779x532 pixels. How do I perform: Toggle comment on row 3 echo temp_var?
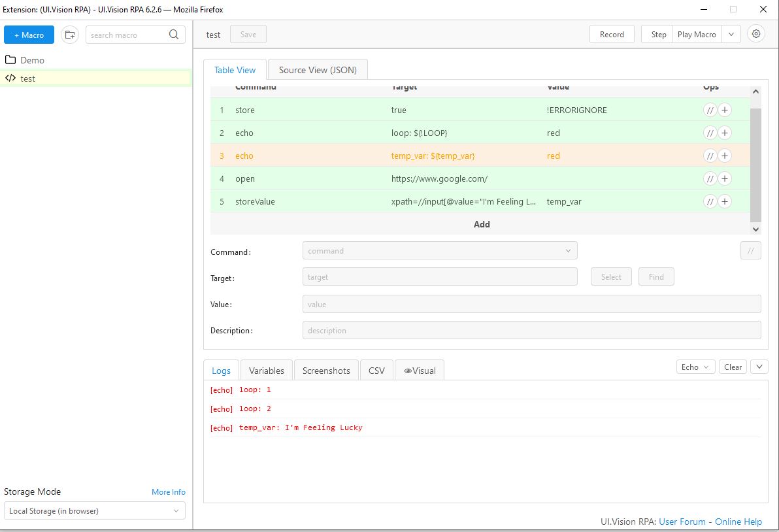click(x=710, y=156)
